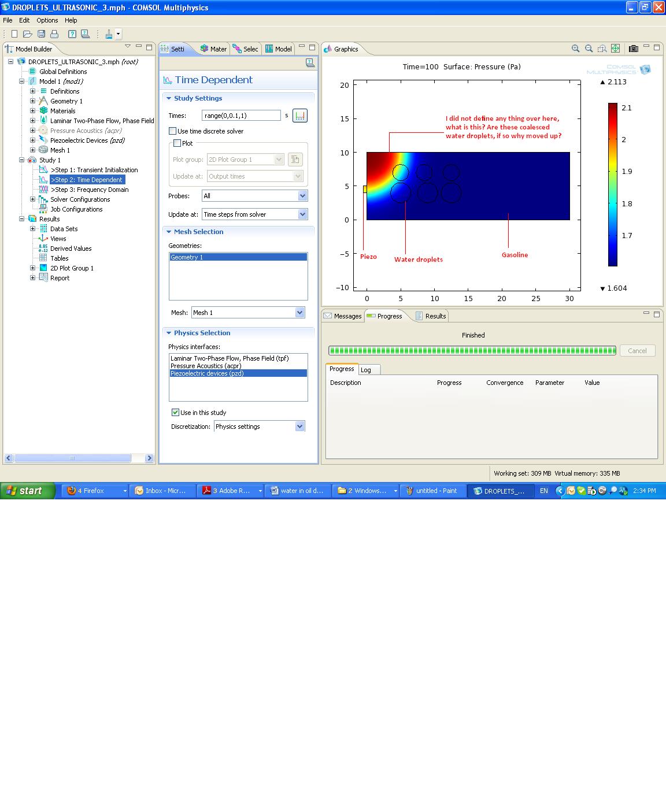Click the Zoom Out icon in Graphics toolbar
Image resolution: width=666 pixels, height=812 pixels.
coord(589,49)
